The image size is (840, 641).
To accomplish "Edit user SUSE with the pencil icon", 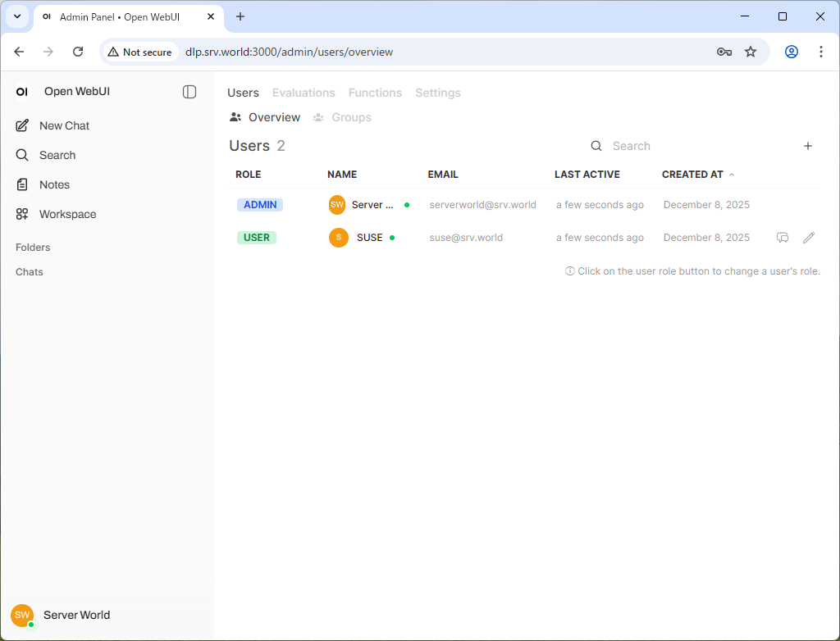I will [809, 237].
